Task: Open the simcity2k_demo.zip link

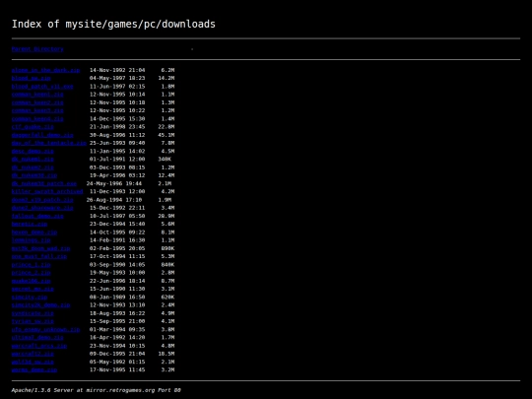Action: (40, 305)
